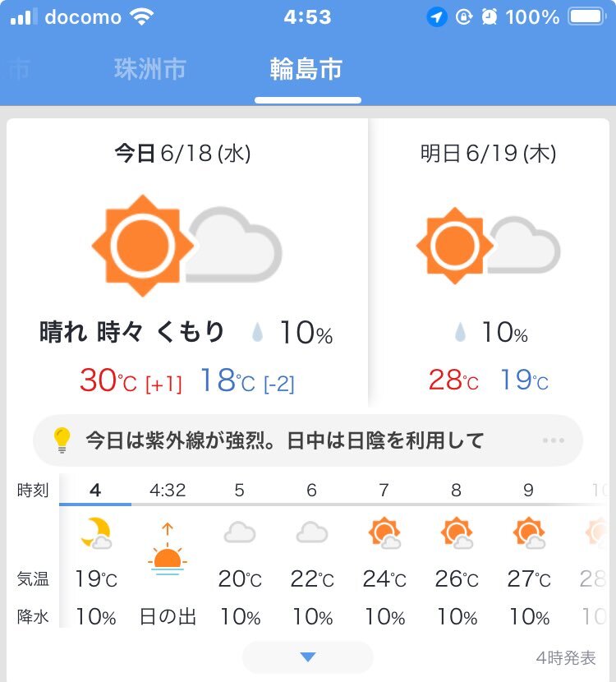Image resolution: width=616 pixels, height=682 pixels.
Task: Tap the location arrow in status bar
Action: [x=436, y=17]
